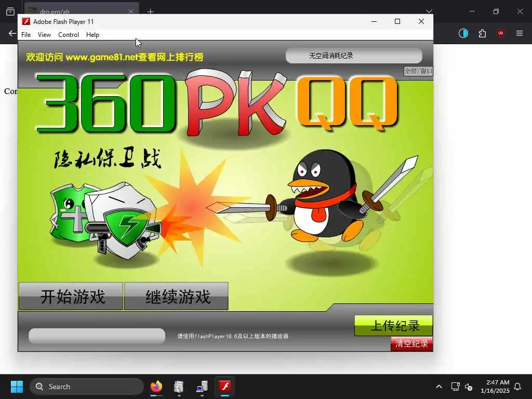Click the muted speaker tray icon
Image resolution: width=532 pixels, height=399 pixels.
(469, 387)
